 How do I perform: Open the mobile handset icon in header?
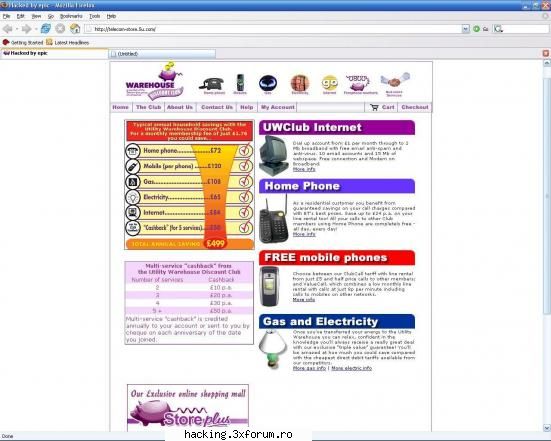(x=240, y=83)
